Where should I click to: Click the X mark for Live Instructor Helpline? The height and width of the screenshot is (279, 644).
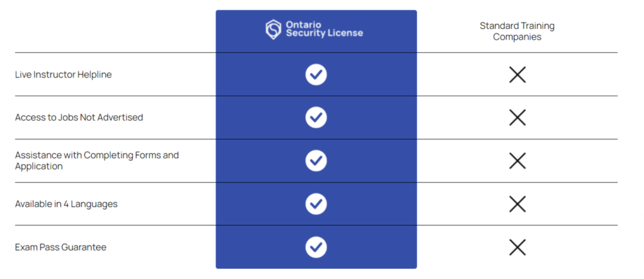click(517, 75)
